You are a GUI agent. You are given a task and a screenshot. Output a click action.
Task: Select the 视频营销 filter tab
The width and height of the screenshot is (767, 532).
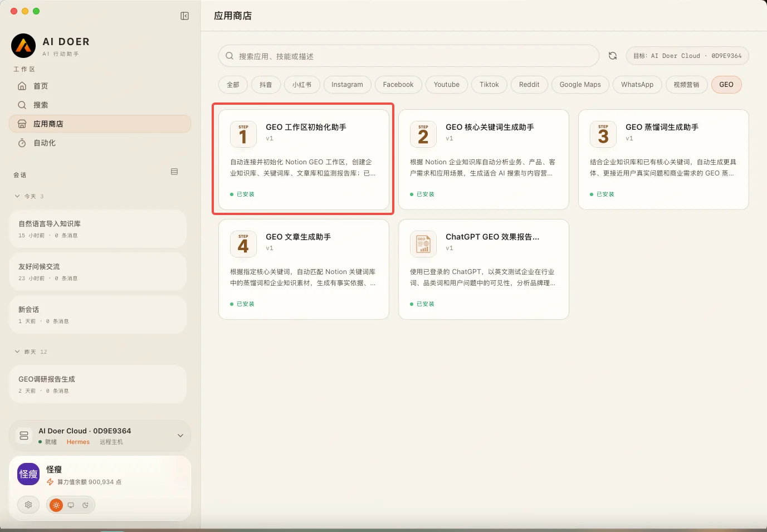686,85
